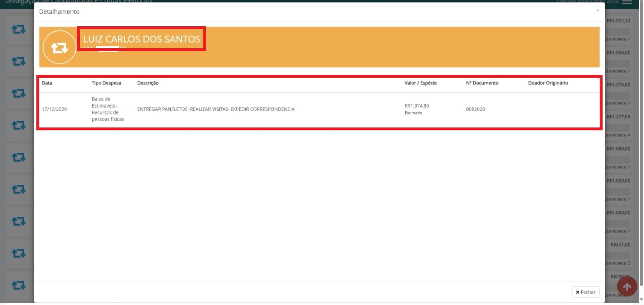
Task: Select the transfer icon in the R$421,00 row
Action: 19,254
